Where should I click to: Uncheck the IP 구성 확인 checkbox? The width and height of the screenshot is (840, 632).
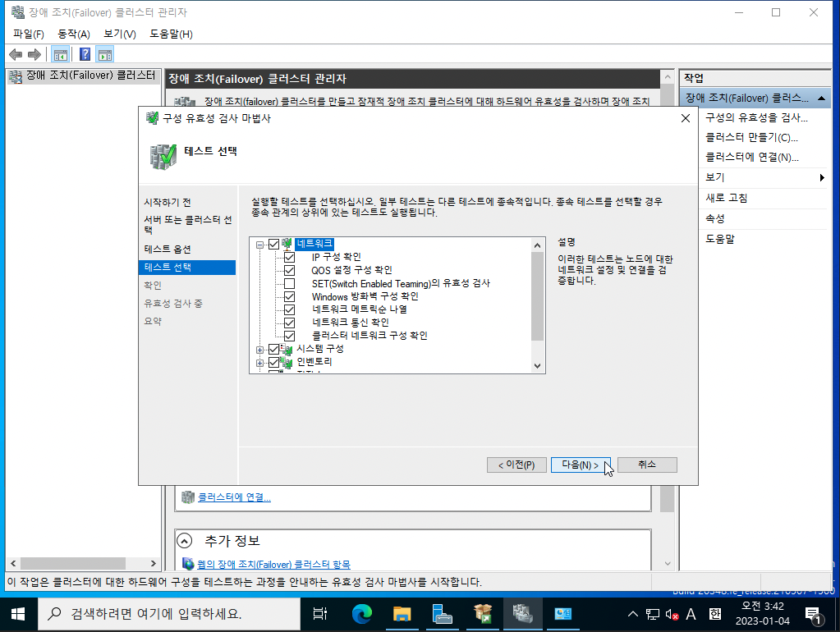[289, 257]
